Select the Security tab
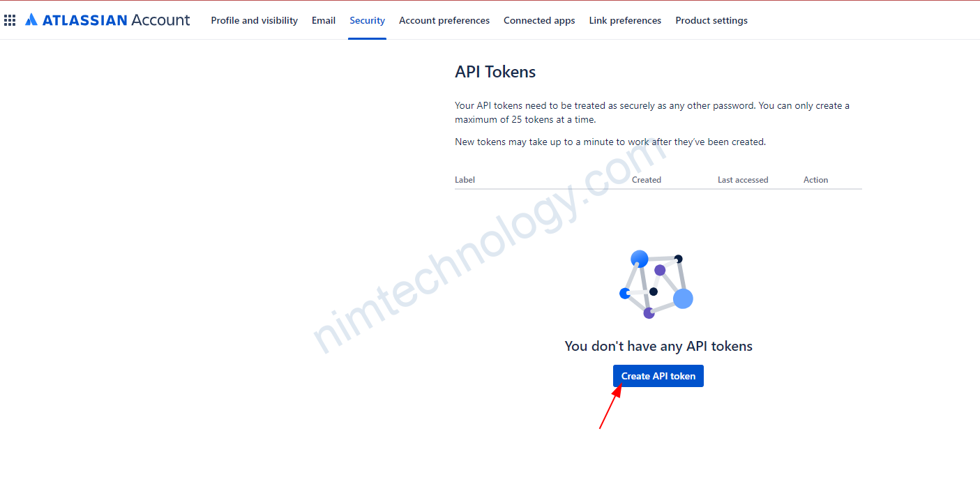Screen dimensions: 980x491 (x=367, y=20)
